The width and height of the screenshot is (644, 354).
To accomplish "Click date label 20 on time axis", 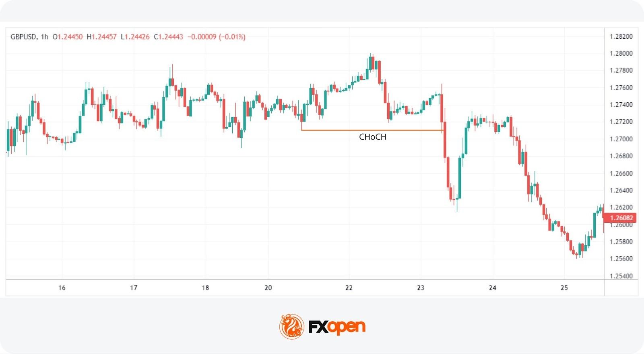I will coord(268,288).
